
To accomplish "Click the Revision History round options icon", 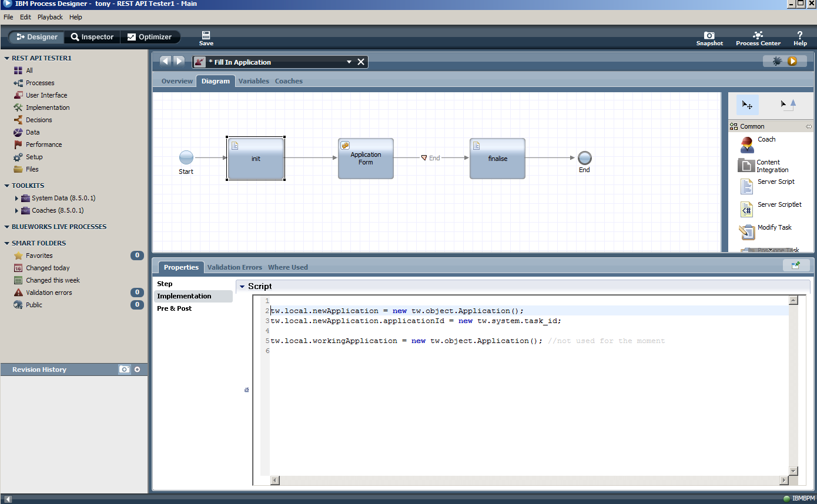I will [x=138, y=369].
